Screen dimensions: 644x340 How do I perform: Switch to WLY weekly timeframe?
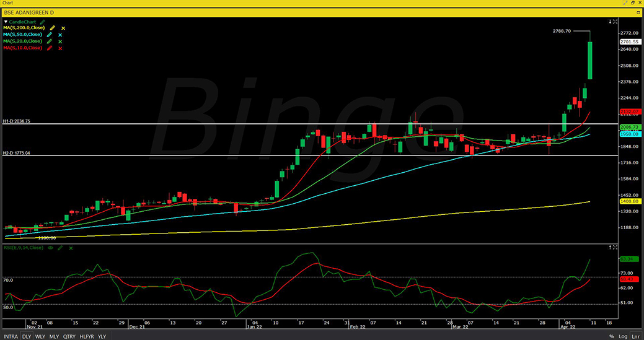coord(40,336)
